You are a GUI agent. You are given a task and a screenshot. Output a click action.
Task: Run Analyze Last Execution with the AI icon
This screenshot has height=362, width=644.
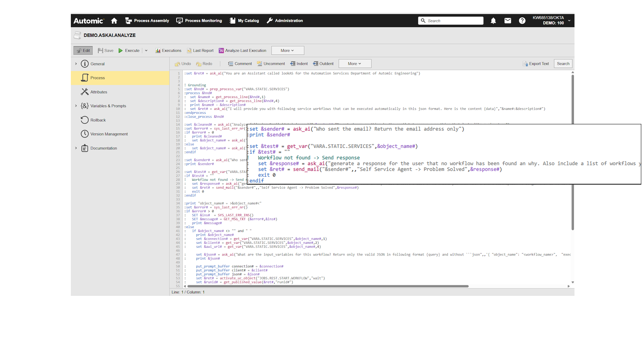tap(242, 50)
